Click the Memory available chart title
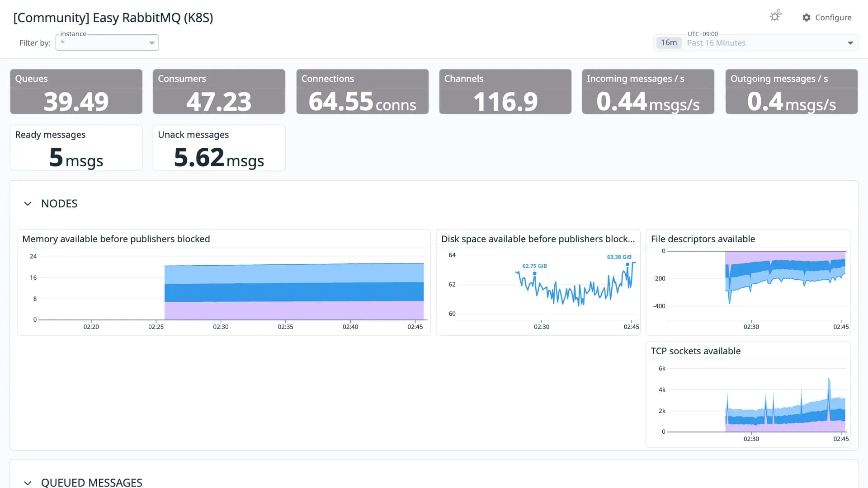 coord(116,239)
